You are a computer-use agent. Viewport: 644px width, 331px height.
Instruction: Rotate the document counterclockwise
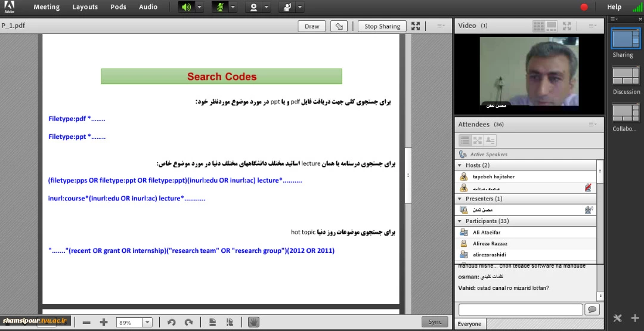pos(172,323)
